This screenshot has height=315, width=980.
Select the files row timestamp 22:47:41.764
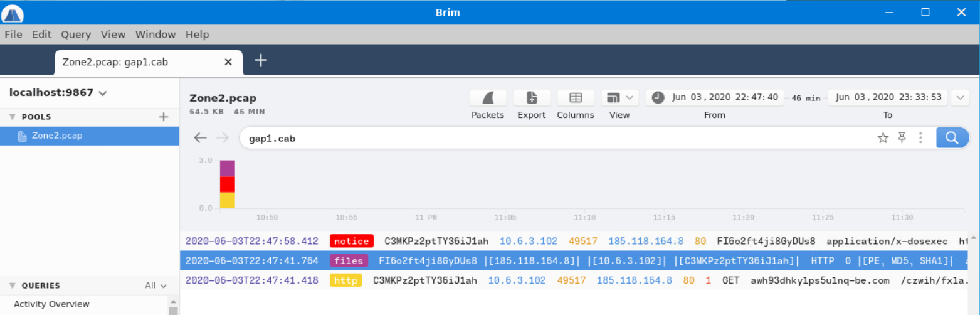(x=251, y=260)
